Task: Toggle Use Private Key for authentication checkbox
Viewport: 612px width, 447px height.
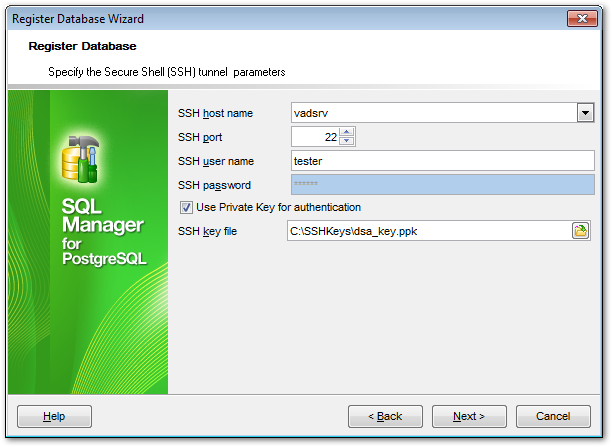Action: click(186, 207)
